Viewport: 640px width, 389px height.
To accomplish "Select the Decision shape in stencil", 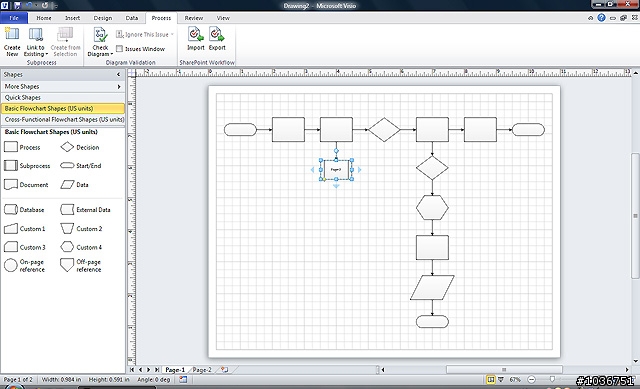I will (x=80, y=147).
